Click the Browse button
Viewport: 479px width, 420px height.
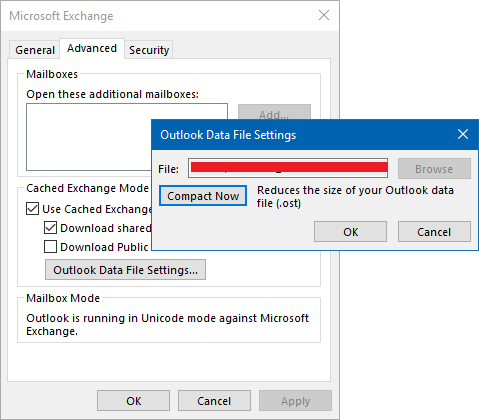coord(434,169)
